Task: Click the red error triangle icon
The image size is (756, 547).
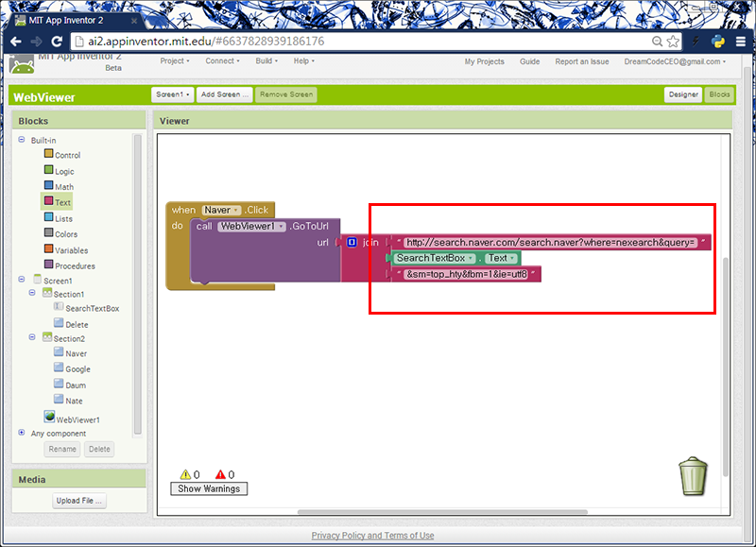Action: coord(220,474)
